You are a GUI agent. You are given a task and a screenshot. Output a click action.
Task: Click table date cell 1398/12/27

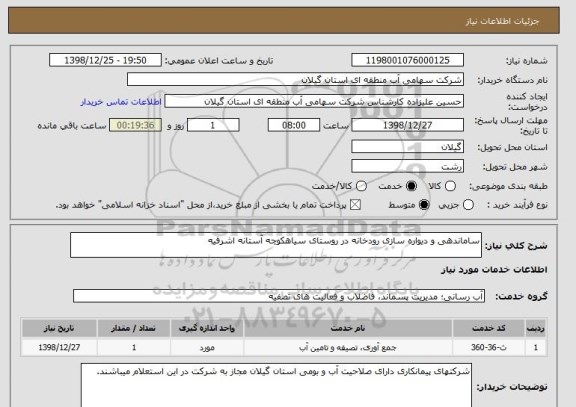point(59,347)
